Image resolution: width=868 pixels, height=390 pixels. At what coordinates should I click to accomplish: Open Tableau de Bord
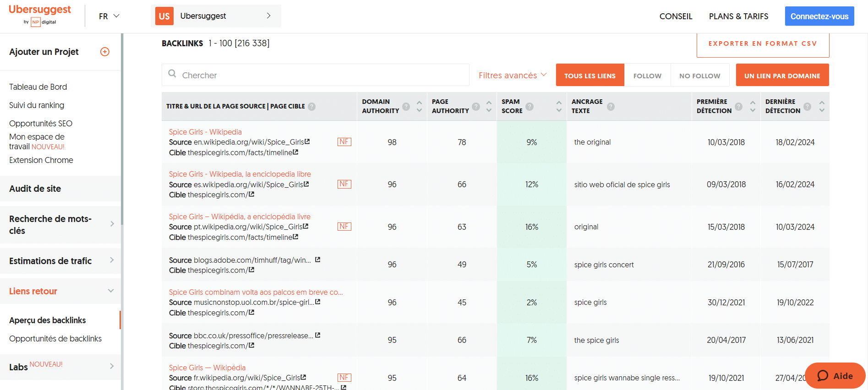coord(38,87)
